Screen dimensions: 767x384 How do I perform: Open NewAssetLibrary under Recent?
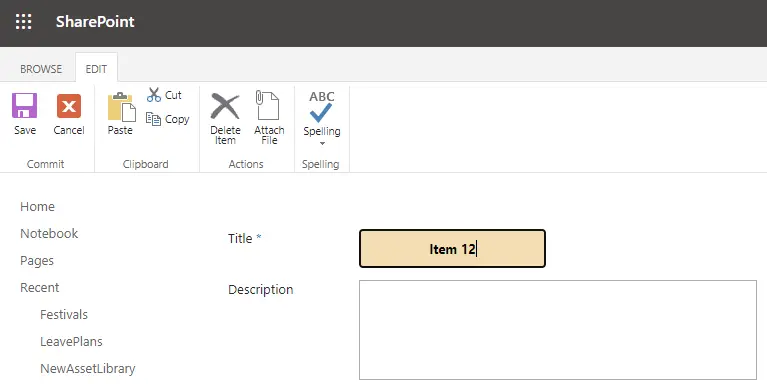click(x=88, y=368)
